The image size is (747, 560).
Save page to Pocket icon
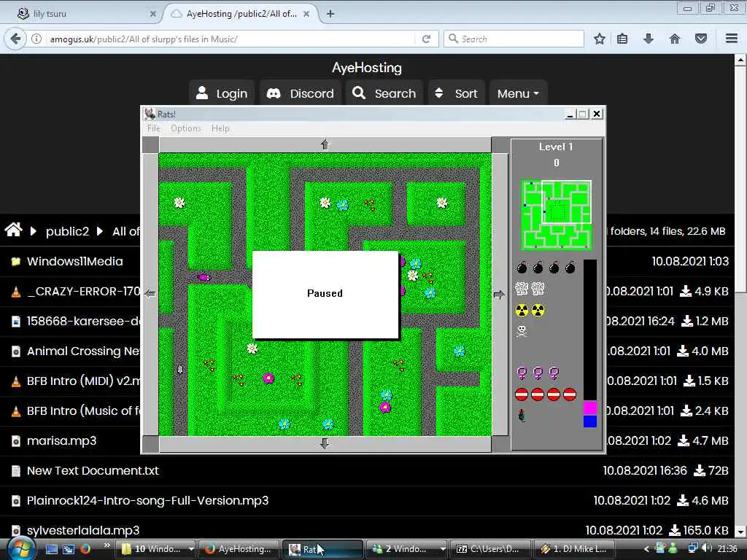pos(701,39)
